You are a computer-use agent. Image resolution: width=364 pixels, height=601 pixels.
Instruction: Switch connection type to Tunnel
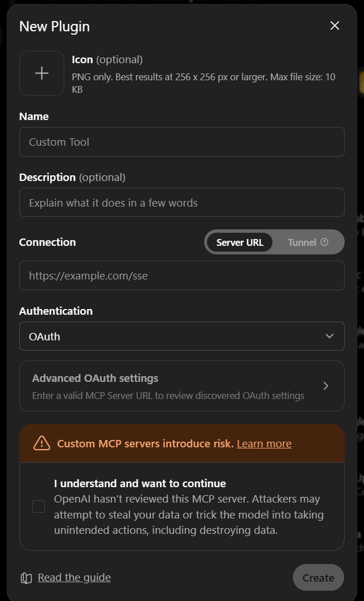pyautogui.click(x=308, y=242)
